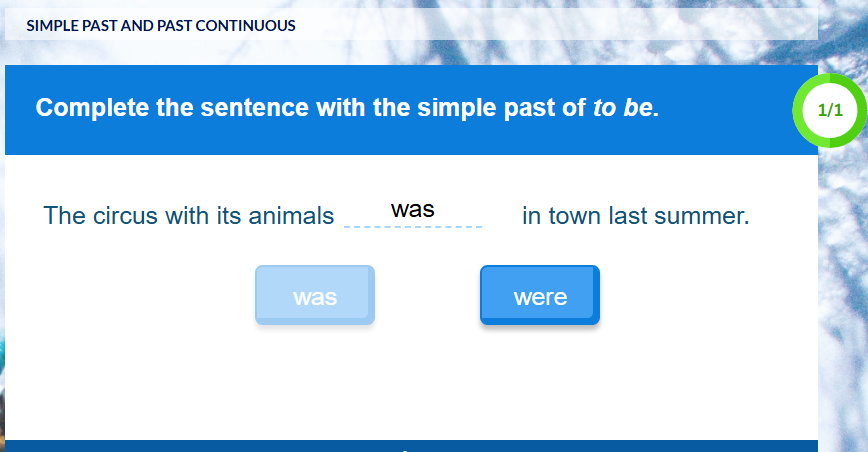
Task: Click "CONTINUOUS" in the header title
Action: point(246,25)
